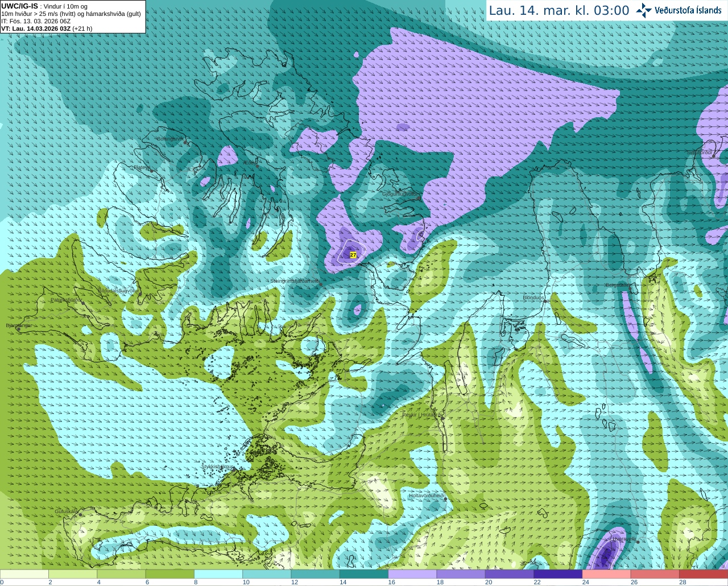Image resolution: width=728 pixels, height=586 pixels.
Task: Click the legend tick label 8
Action: click(x=196, y=582)
